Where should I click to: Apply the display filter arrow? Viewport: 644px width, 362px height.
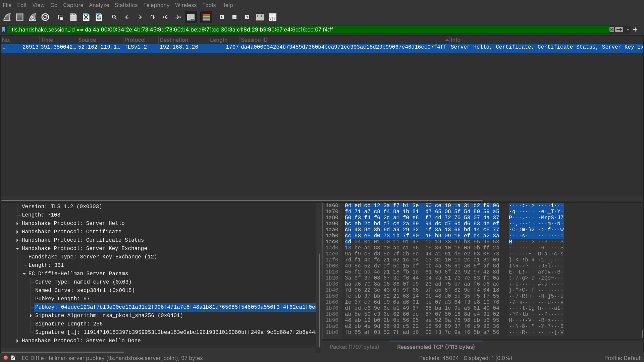pyautogui.click(x=619, y=29)
